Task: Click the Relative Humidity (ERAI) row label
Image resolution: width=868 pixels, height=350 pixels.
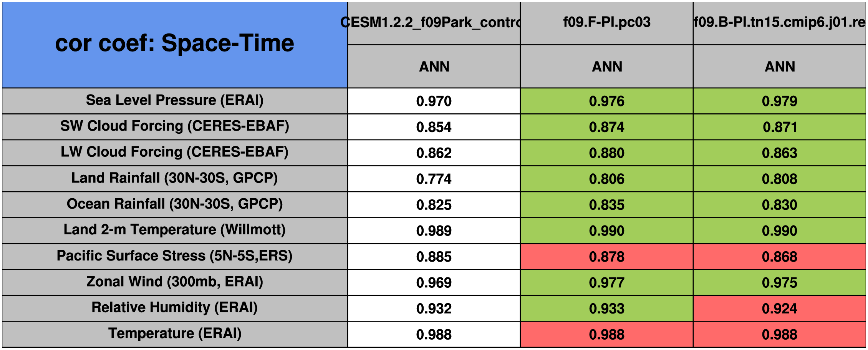Action: click(x=175, y=308)
